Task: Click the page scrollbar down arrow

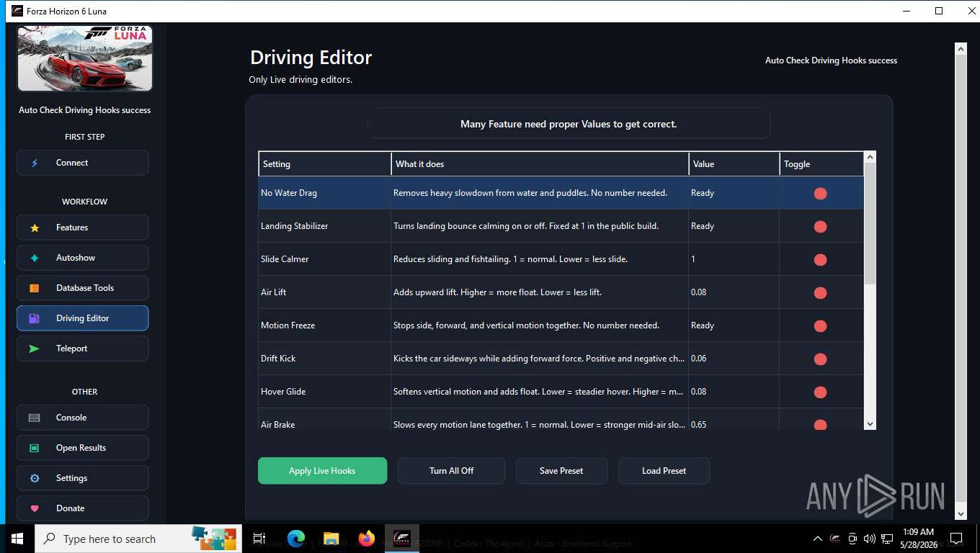Action: [960, 513]
